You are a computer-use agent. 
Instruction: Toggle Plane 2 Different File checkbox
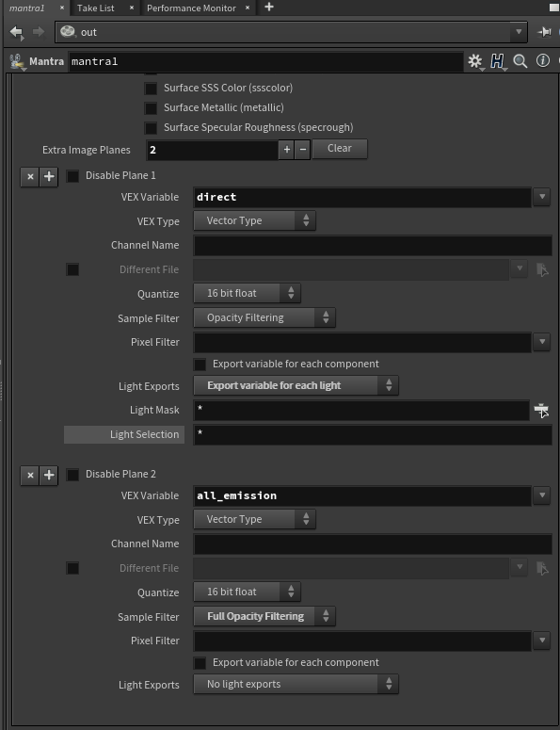click(x=72, y=568)
